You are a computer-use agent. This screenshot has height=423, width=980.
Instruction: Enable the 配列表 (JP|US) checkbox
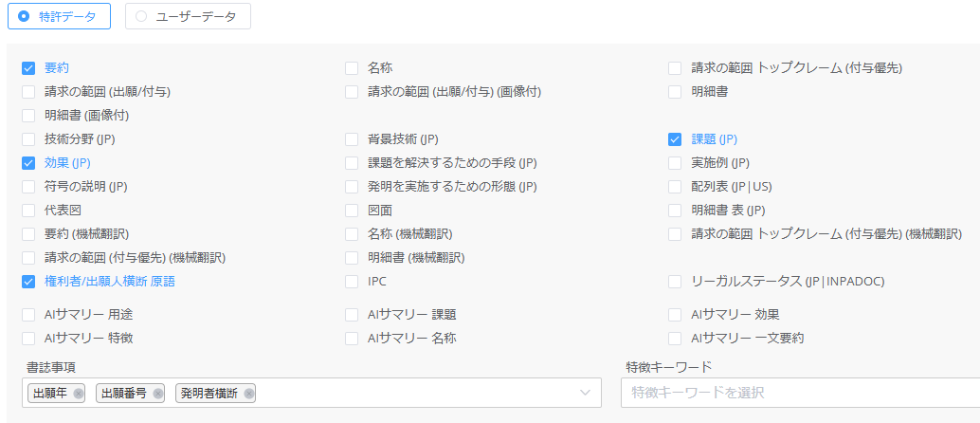coord(675,187)
